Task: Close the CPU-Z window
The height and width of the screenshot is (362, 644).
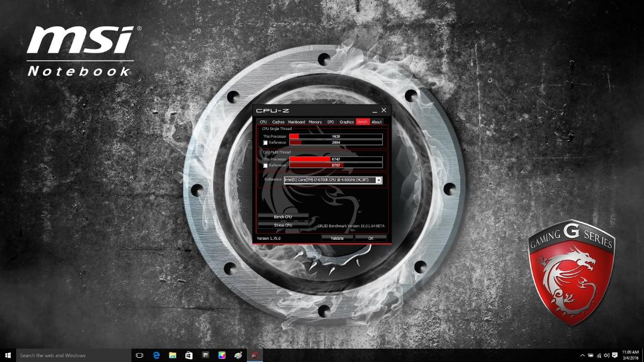Action: 383,110
